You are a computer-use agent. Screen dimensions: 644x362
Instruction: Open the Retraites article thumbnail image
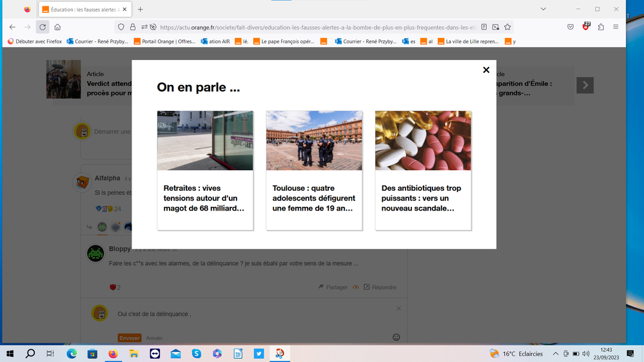tap(205, 140)
